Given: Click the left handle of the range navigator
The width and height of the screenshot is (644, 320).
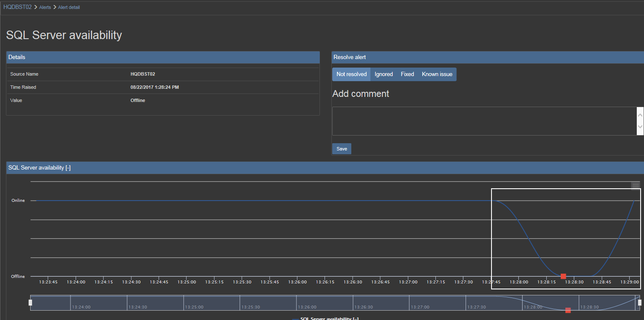Looking at the screenshot, I should [30, 303].
